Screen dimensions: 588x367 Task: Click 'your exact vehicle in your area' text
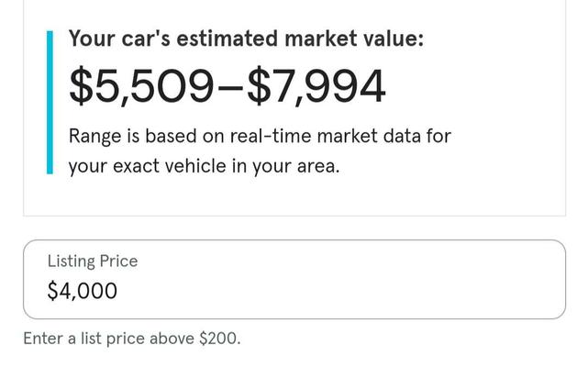204,168
